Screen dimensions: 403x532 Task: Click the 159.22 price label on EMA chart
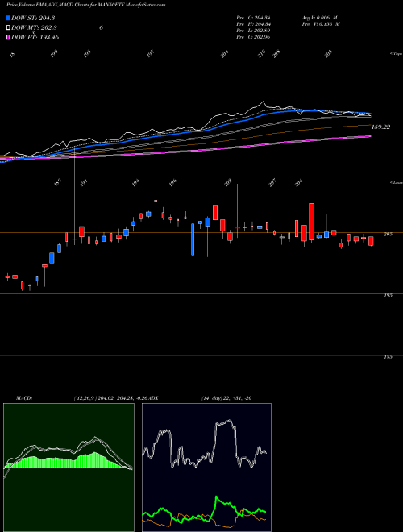(380, 127)
